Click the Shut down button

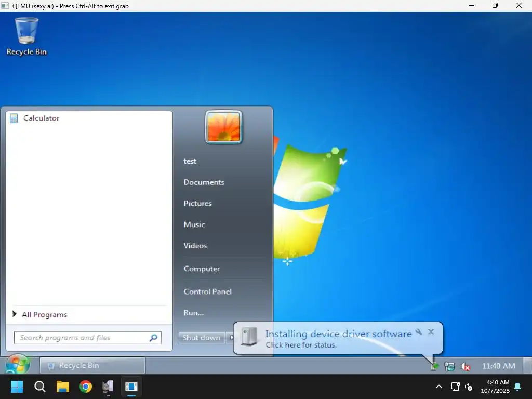201,338
